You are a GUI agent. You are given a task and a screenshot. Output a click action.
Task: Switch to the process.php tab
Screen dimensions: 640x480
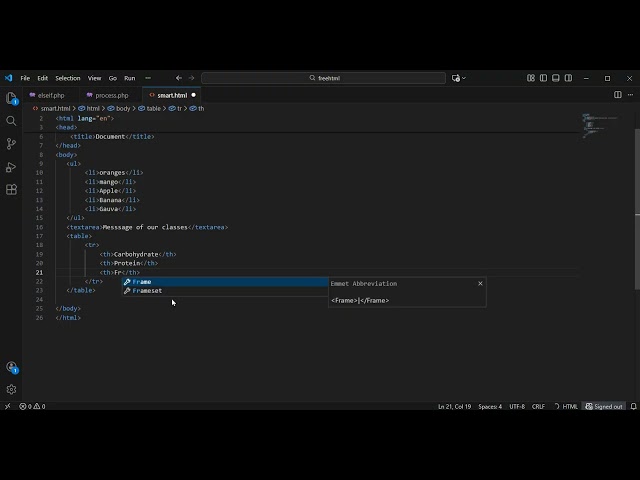pyautogui.click(x=111, y=95)
